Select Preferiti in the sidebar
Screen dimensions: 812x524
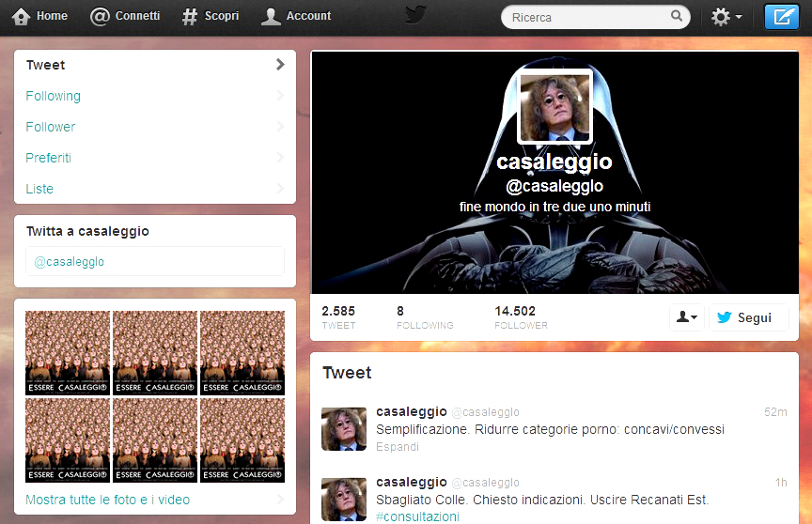click(49, 158)
